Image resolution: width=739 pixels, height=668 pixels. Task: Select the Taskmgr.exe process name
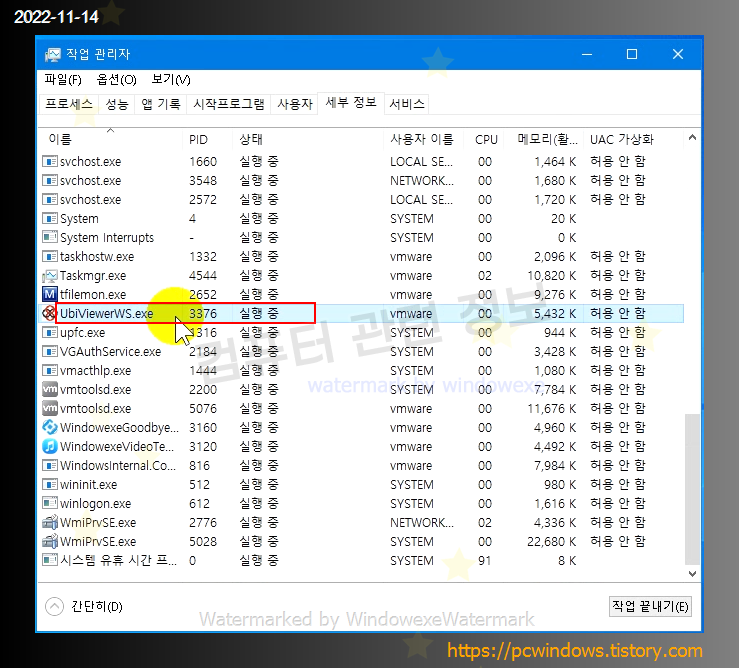pos(93,276)
